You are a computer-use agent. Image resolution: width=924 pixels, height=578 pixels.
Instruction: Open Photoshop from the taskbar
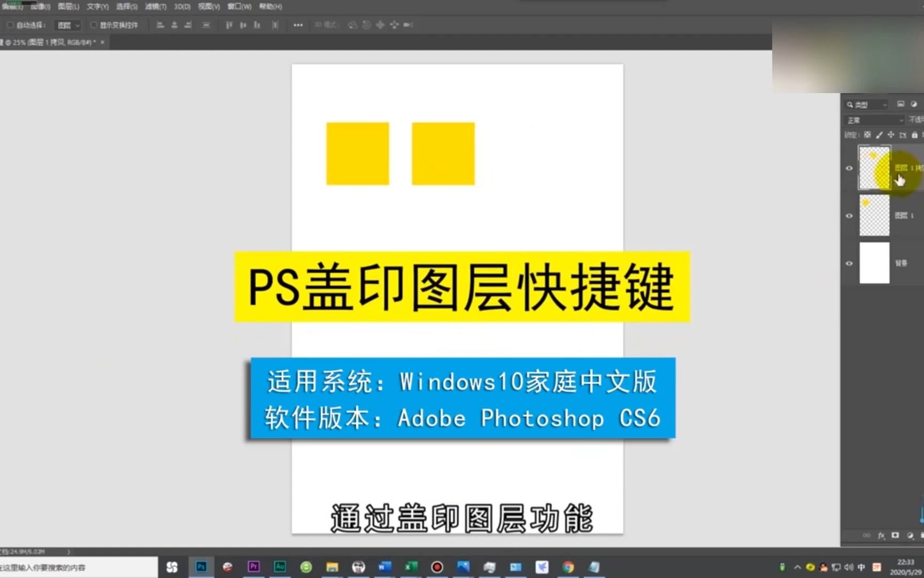[201, 567]
